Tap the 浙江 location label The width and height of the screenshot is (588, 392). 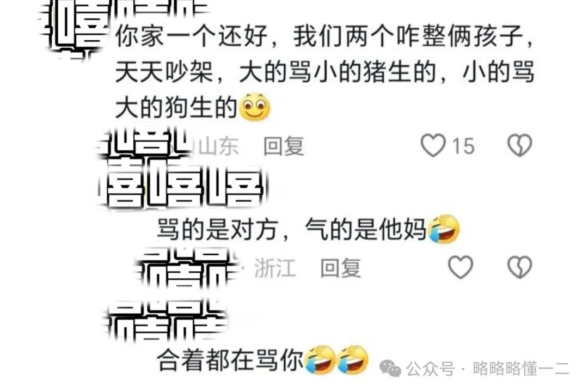pos(275,268)
